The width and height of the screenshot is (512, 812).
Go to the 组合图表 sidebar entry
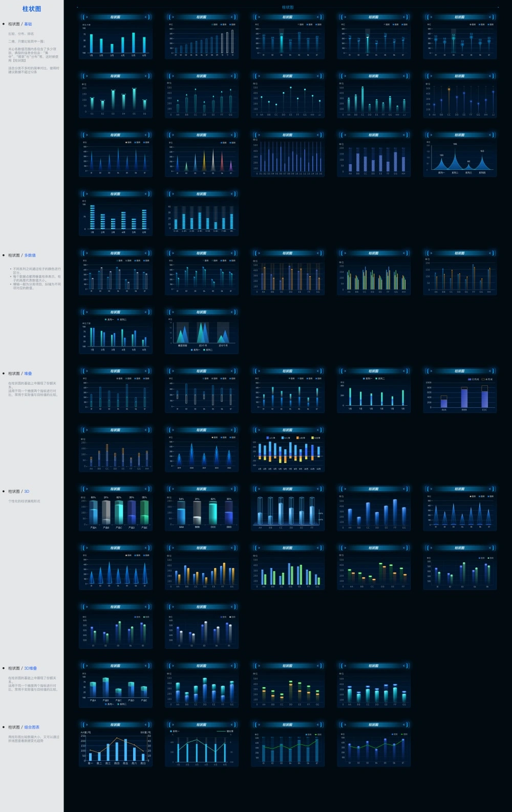click(x=31, y=727)
